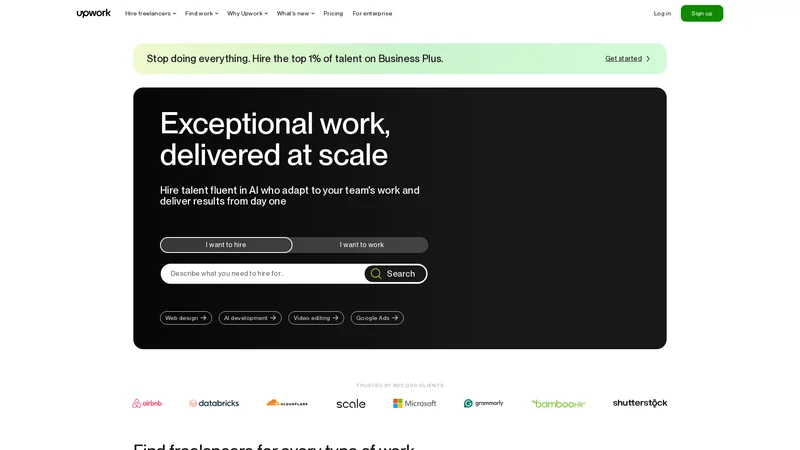
Task: Switch to 'I want to work' option
Action: 361,245
